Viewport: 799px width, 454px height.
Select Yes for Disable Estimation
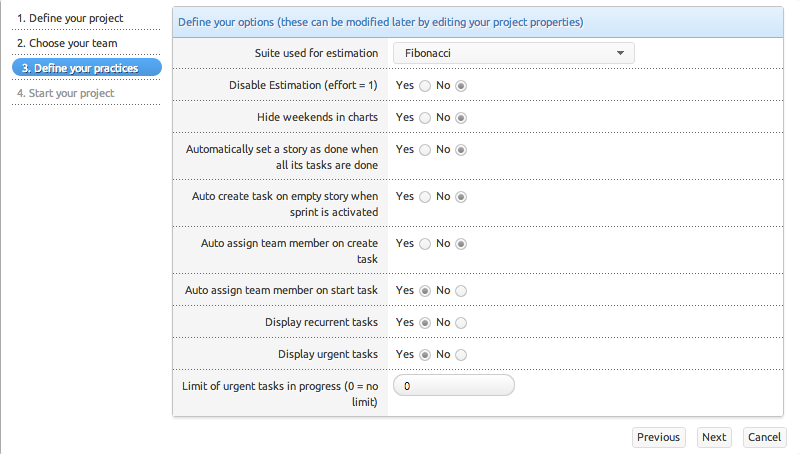click(425, 86)
